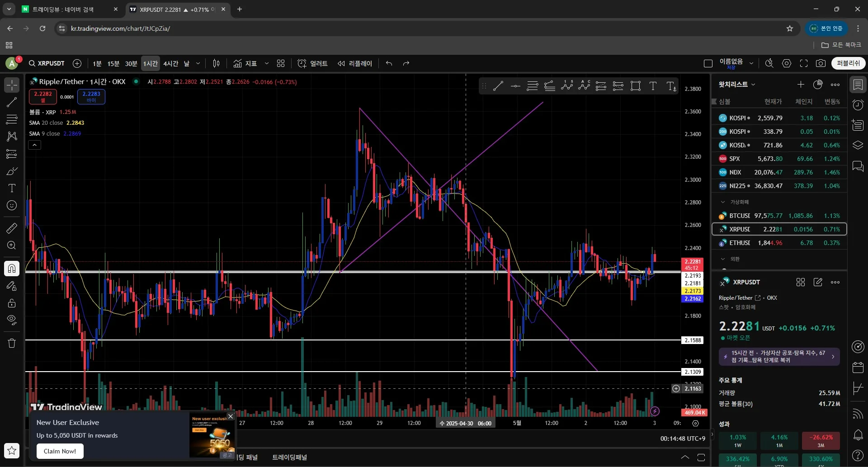Open the 트레이딩패널 bottom tab

289,457
